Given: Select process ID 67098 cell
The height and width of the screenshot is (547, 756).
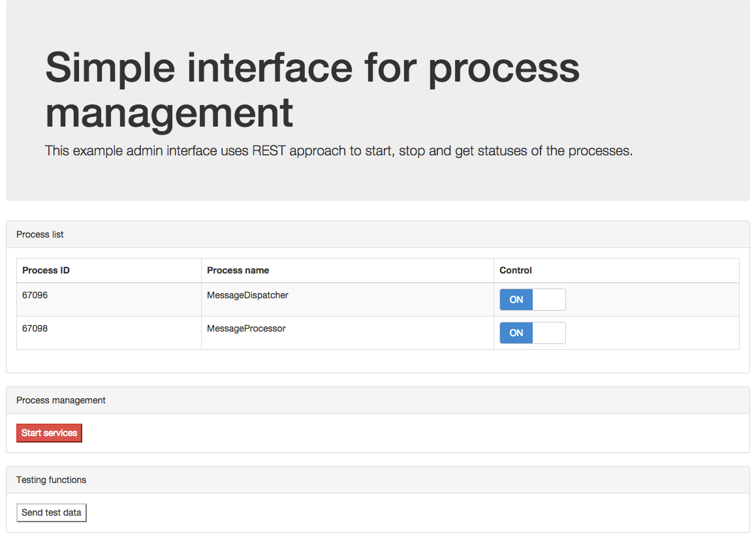Looking at the screenshot, I should pos(35,329).
